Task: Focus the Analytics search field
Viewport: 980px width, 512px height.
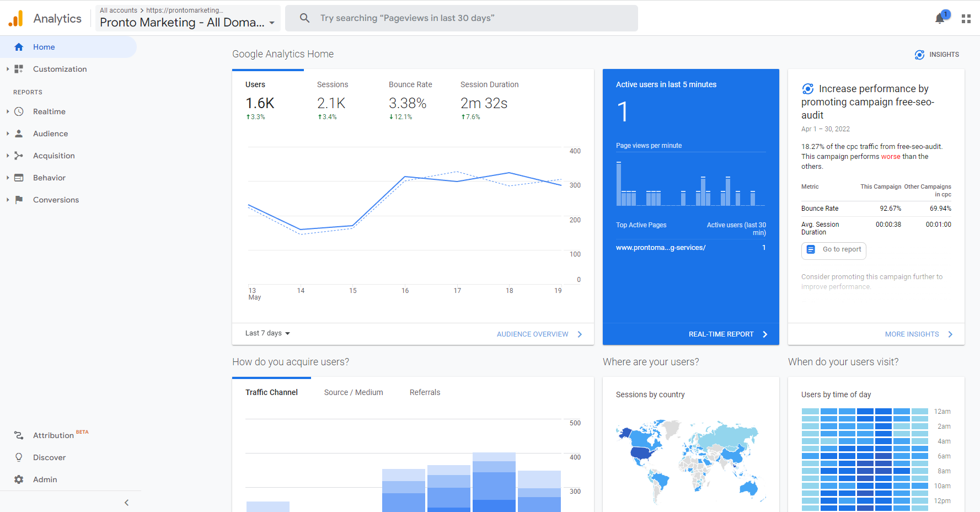Action: pyautogui.click(x=462, y=18)
